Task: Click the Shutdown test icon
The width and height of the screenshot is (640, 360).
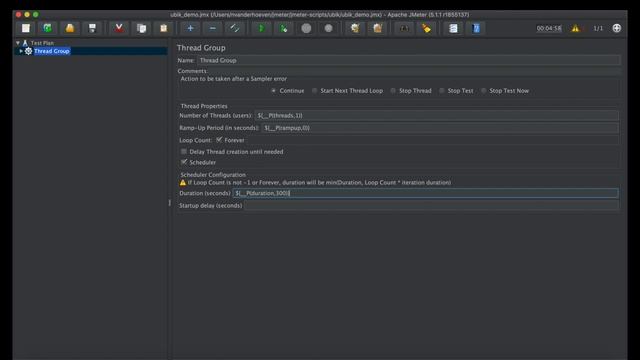Action: 328,28
